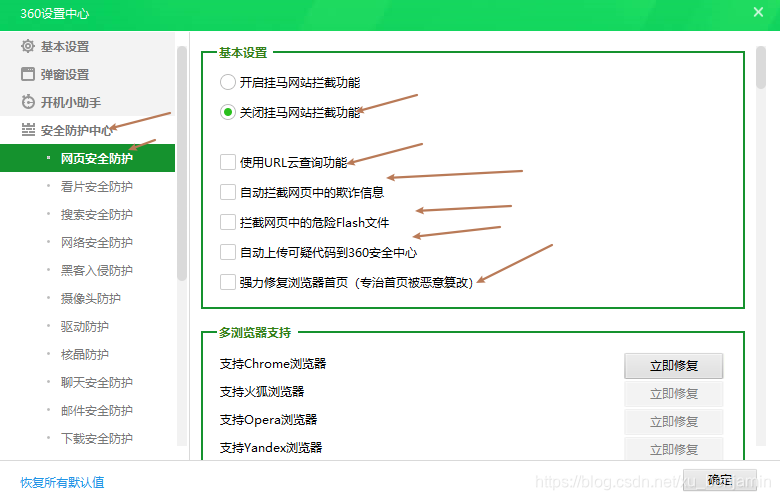Click 立即修复 for 火狐浏览器
The width and height of the screenshot is (780, 500).
tap(674, 394)
